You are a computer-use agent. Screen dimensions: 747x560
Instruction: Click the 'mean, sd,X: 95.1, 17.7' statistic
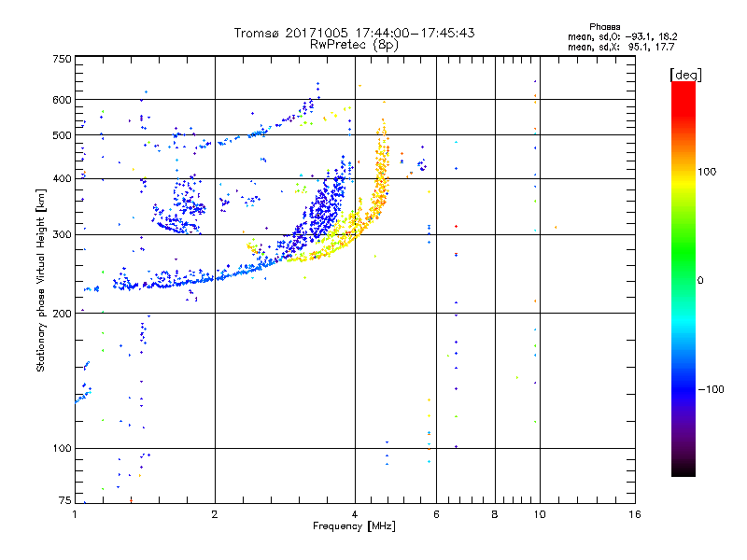pyautogui.click(x=621, y=47)
